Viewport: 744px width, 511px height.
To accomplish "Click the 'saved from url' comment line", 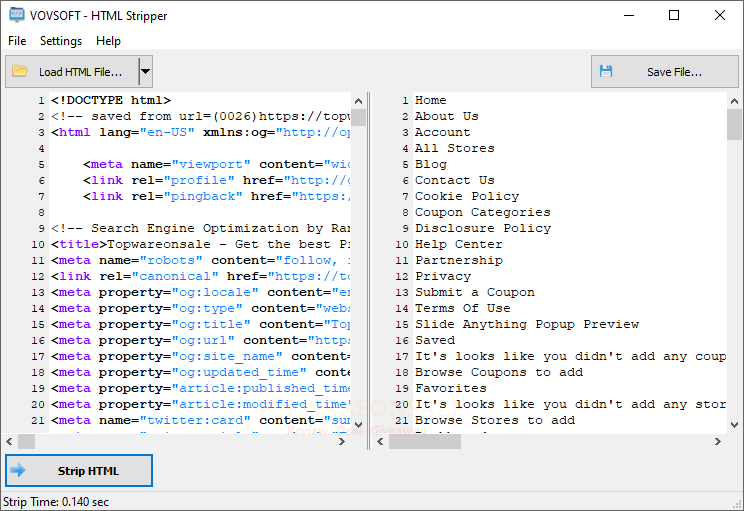I will pyautogui.click(x=200, y=116).
